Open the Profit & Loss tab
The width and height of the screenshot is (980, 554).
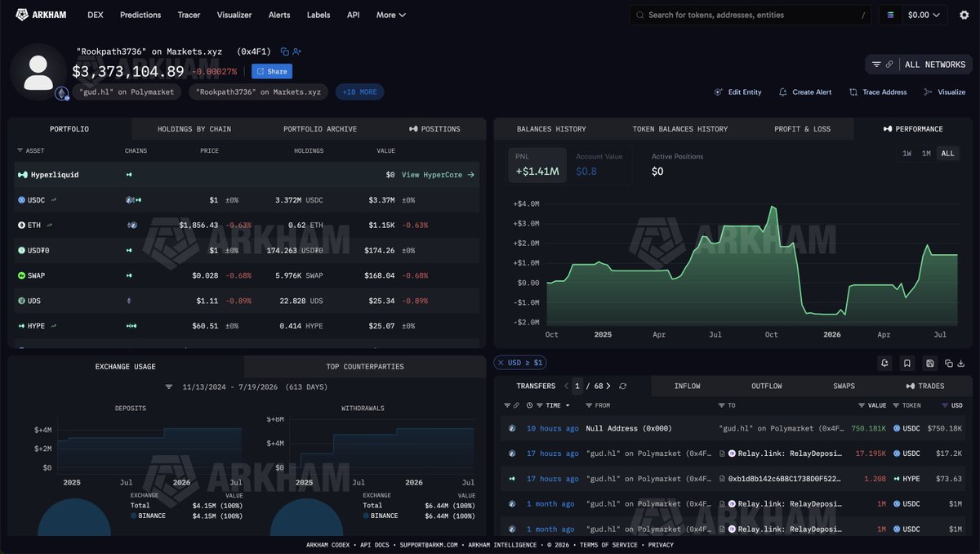pos(802,129)
